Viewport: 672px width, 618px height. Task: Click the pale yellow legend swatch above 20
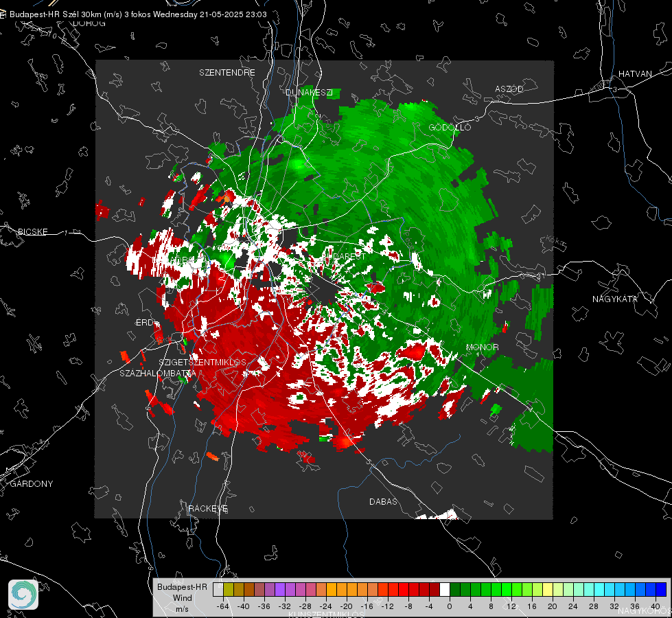pos(548,589)
